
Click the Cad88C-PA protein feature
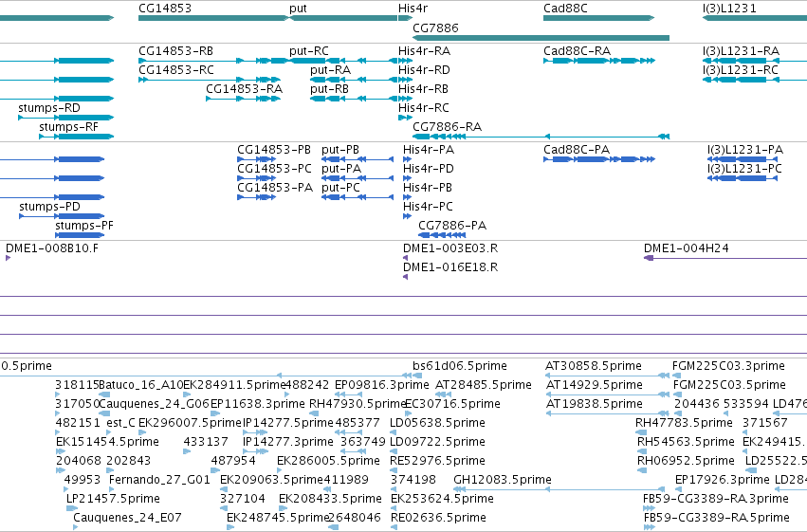click(599, 159)
